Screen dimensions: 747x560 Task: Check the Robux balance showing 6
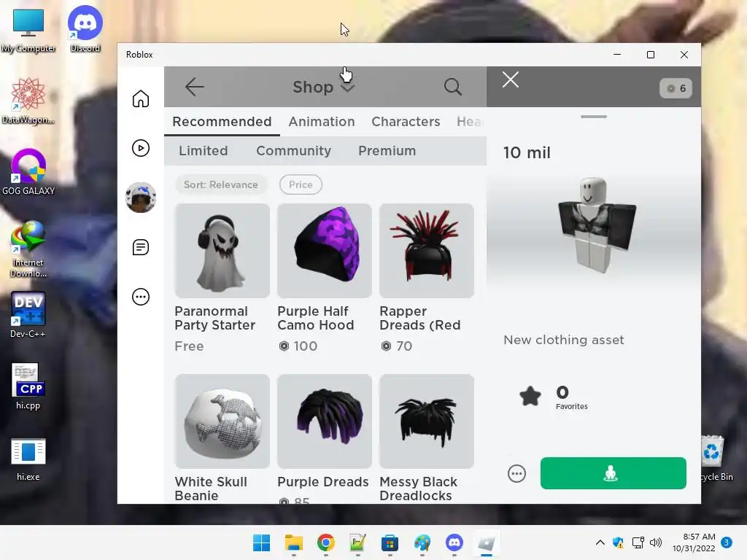click(x=676, y=88)
